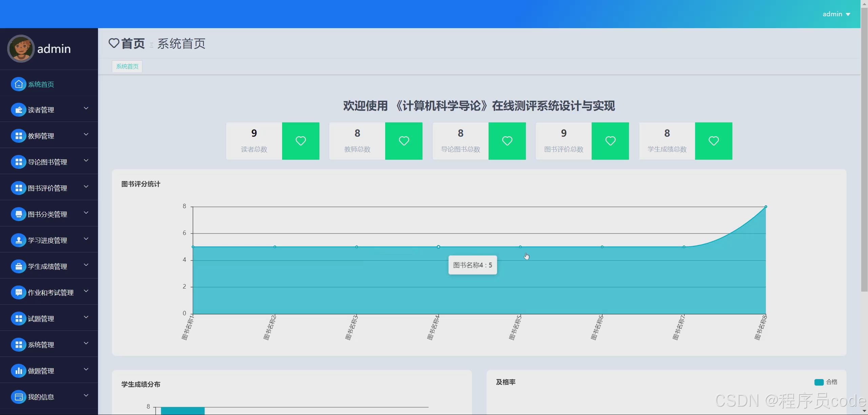Select the 系统首页 home icon in sidebar
The width and height of the screenshot is (868, 415).
(19, 84)
